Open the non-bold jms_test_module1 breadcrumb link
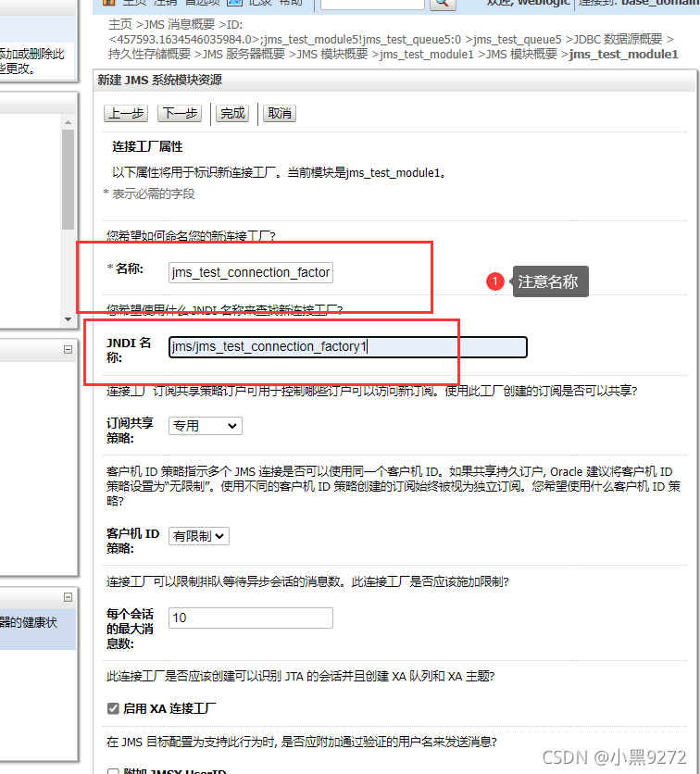Screen dimensions: 700x774 tap(427, 55)
